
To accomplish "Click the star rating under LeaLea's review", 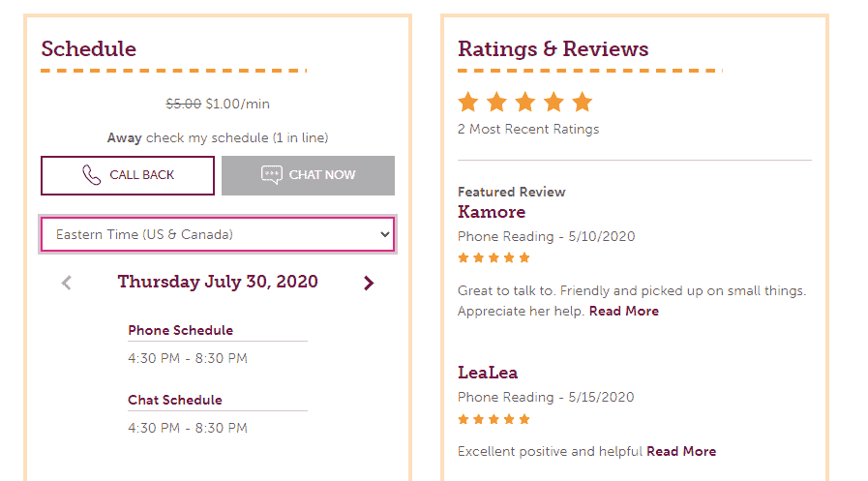I will point(494,419).
